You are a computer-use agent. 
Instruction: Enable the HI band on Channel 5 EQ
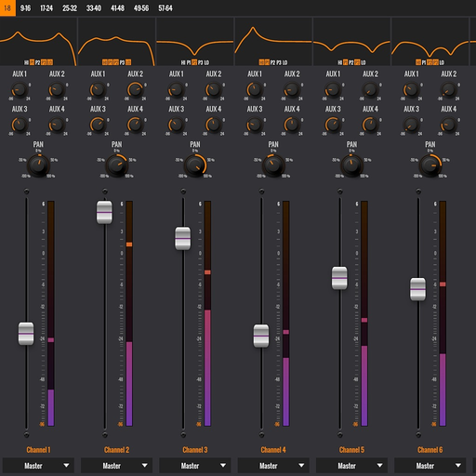pos(340,62)
